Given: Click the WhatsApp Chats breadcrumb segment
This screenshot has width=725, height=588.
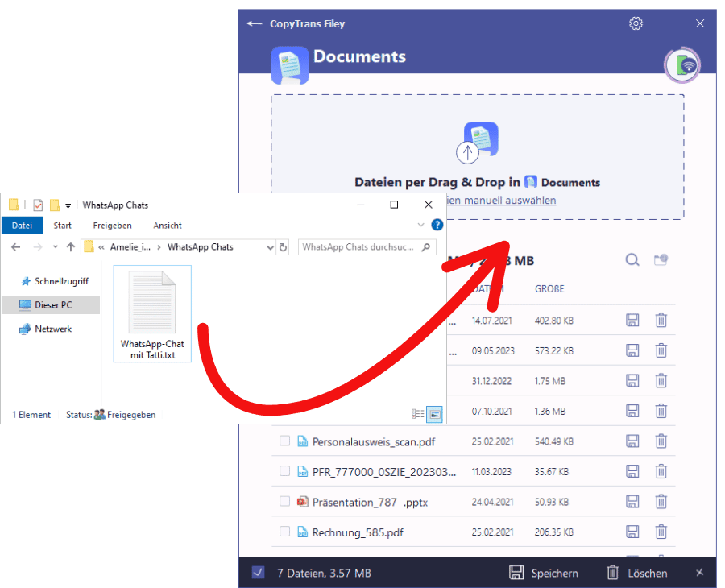Looking at the screenshot, I should tap(201, 247).
